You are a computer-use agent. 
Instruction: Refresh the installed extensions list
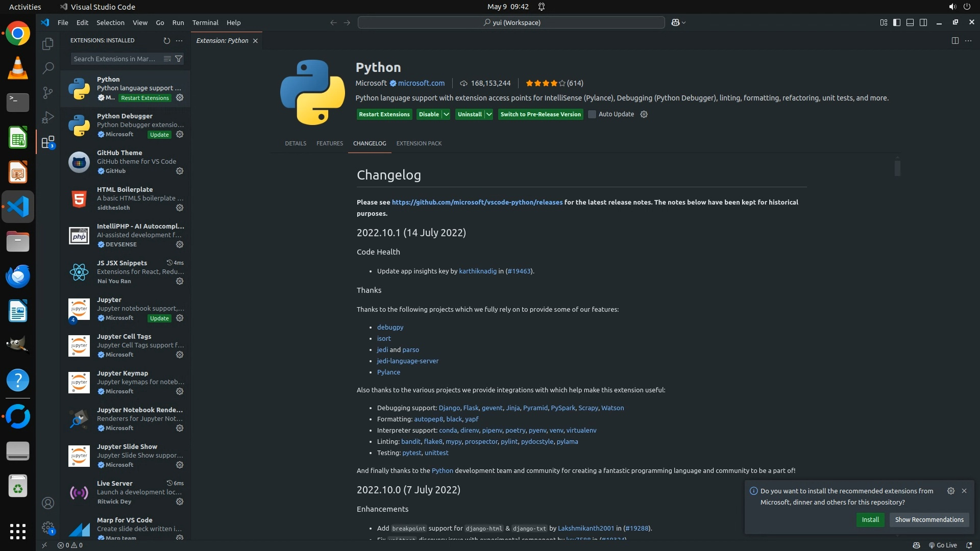coord(166,41)
